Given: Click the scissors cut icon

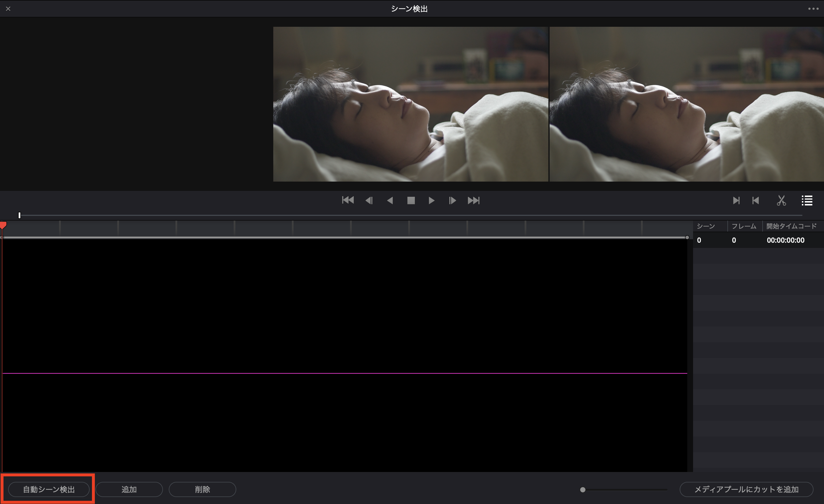Looking at the screenshot, I should click(781, 200).
